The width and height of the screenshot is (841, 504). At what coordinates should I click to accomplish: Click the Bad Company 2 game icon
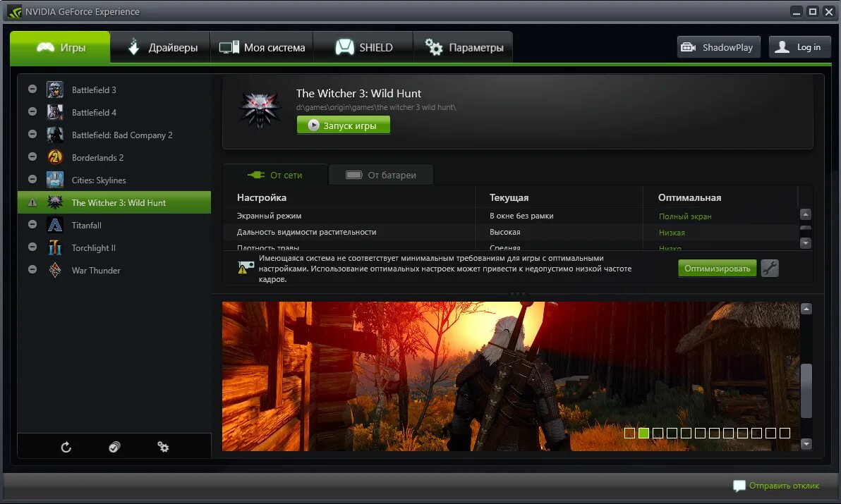click(55, 135)
